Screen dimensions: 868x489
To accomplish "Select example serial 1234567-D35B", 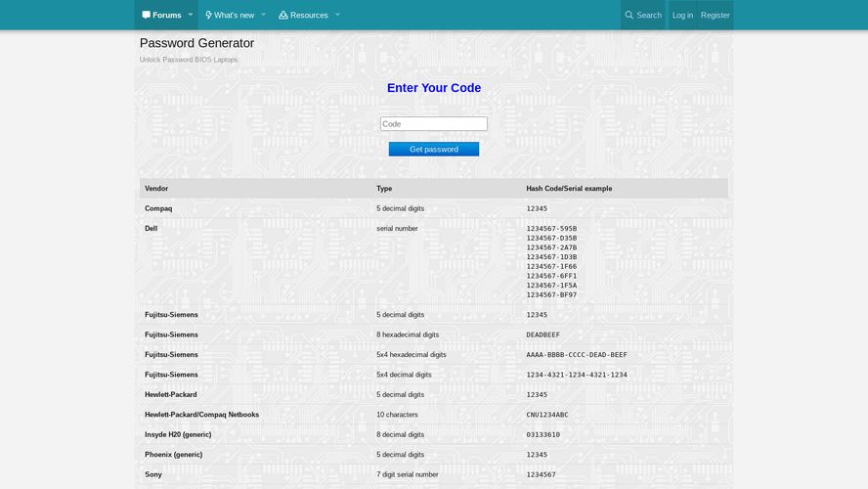I will [x=551, y=238].
